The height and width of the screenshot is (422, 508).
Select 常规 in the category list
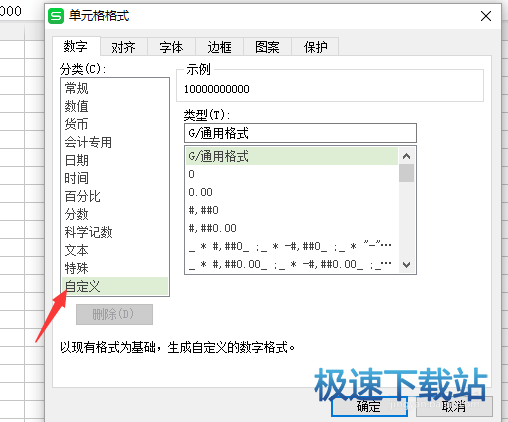115,88
